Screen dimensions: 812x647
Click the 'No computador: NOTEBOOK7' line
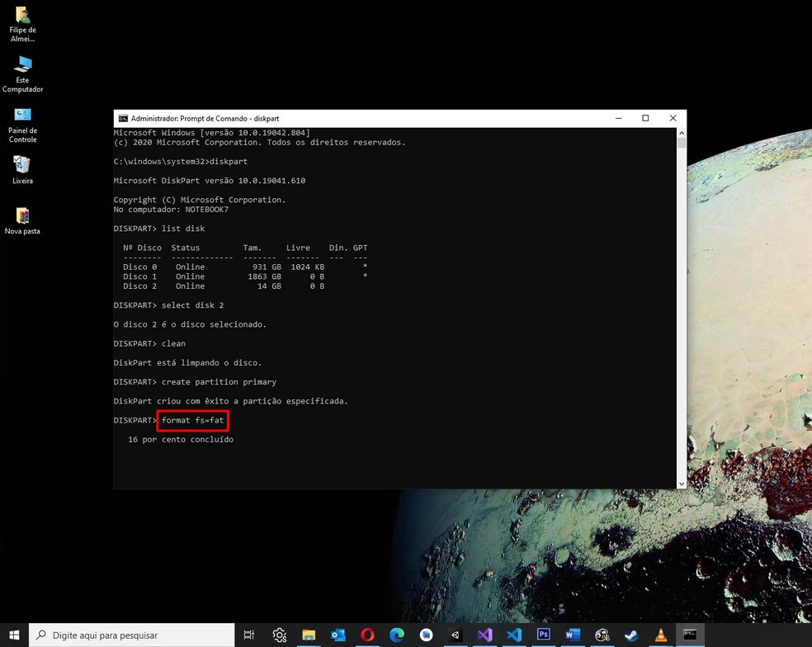171,210
